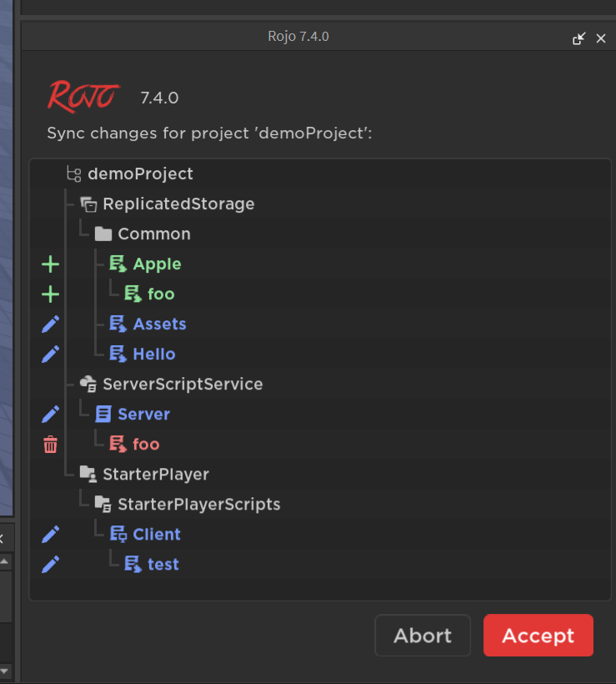Click the Accept button
Screen dimensions: 616x684
538,635
